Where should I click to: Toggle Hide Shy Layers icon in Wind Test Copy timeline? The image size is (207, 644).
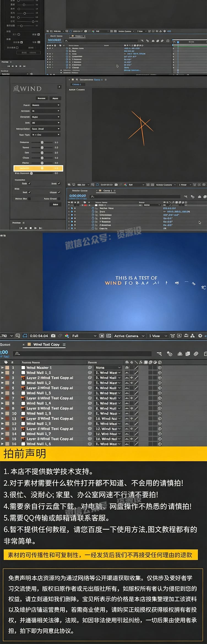pos(180,353)
